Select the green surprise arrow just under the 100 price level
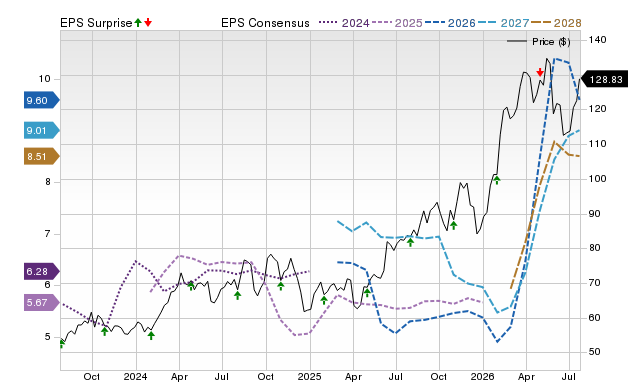 (497, 180)
